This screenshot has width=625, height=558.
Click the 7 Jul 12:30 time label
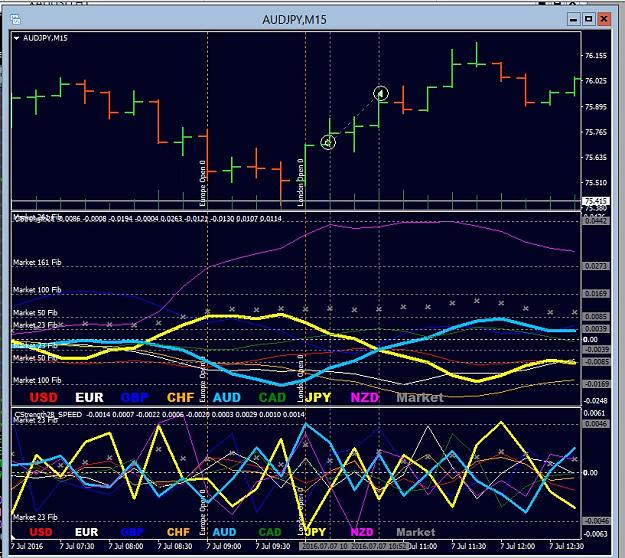click(x=566, y=546)
